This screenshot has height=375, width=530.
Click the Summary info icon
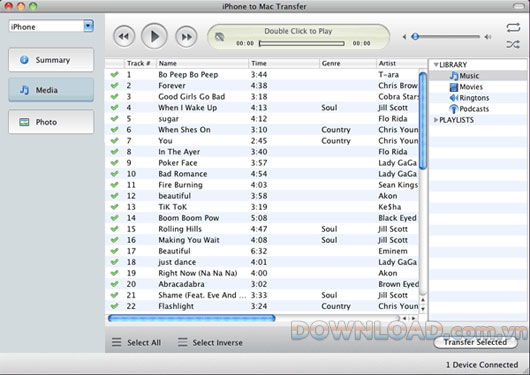coord(24,60)
